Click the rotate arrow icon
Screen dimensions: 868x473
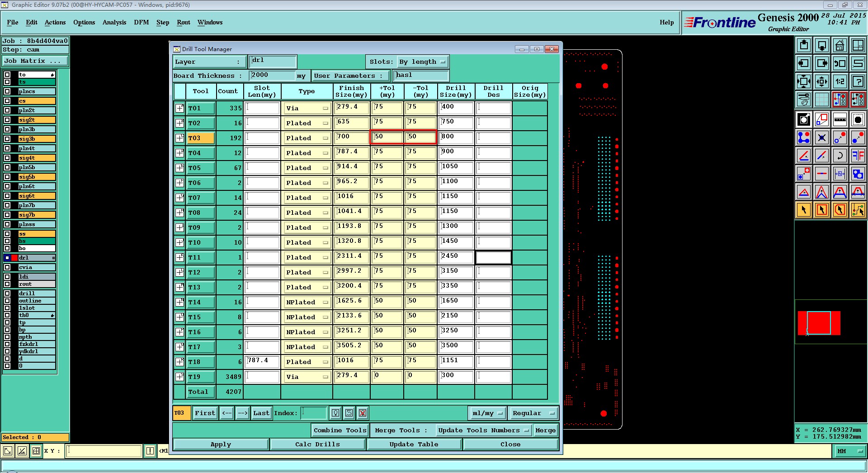coord(840,156)
